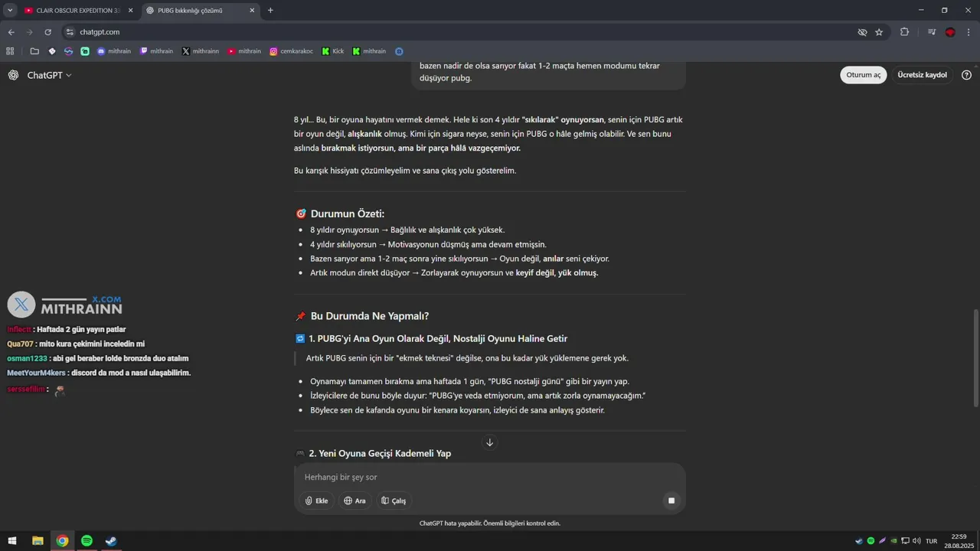
Task: Open the Instagram cemkarakoc bookmark
Action: pyautogui.click(x=291, y=51)
